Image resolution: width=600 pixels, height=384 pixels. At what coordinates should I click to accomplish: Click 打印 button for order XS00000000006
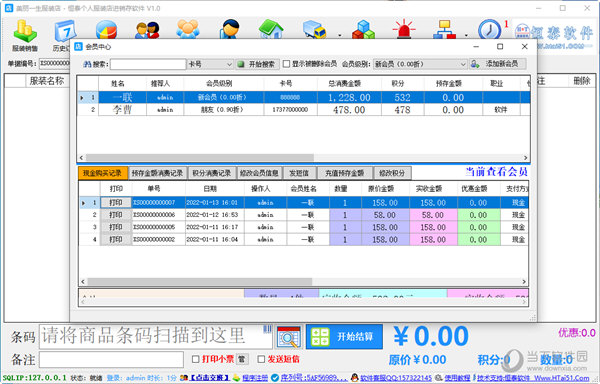click(116, 215)
